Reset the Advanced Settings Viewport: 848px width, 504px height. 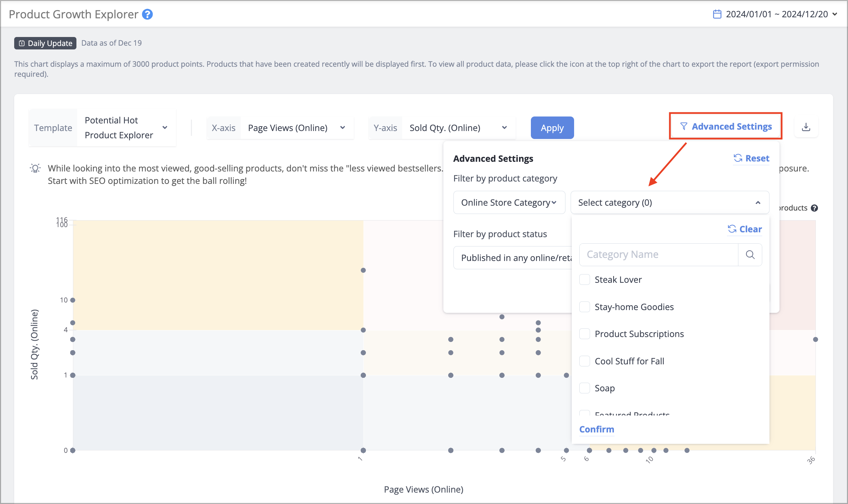coord(752,158)
